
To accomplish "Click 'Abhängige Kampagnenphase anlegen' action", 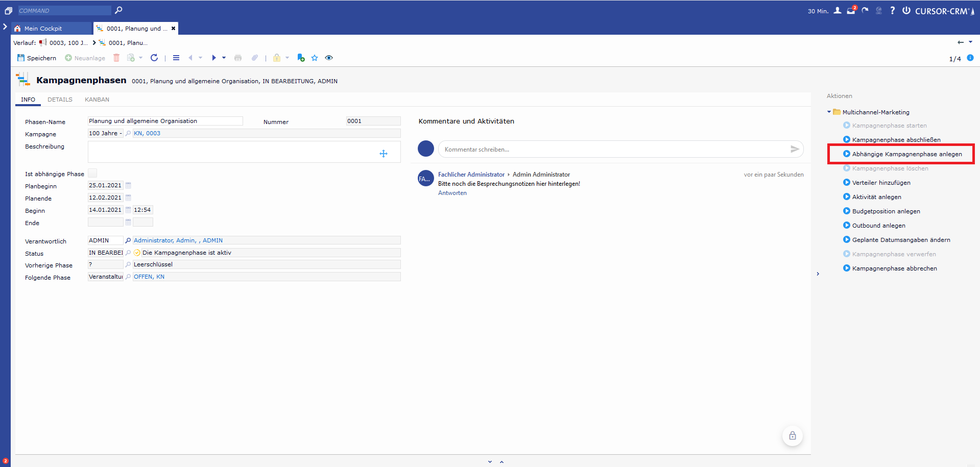I will click(x=906, y=154).
